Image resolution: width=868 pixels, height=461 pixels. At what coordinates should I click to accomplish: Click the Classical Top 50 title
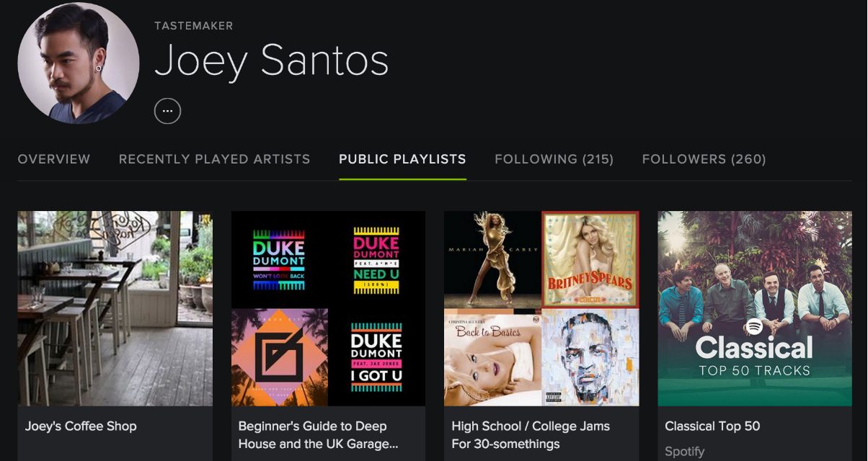(712, 426)
